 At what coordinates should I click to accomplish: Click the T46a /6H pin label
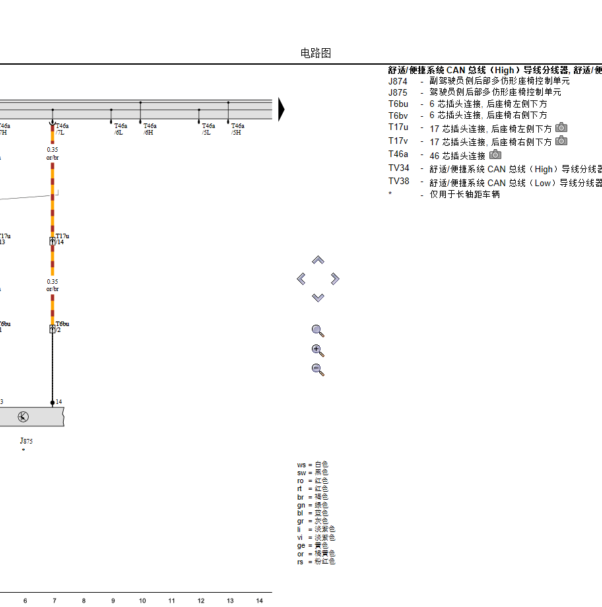150,129
